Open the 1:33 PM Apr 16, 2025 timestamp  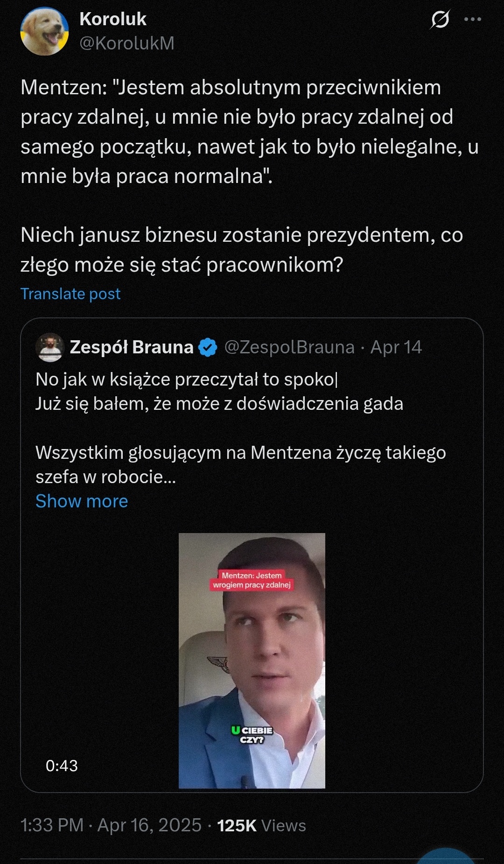111,825
